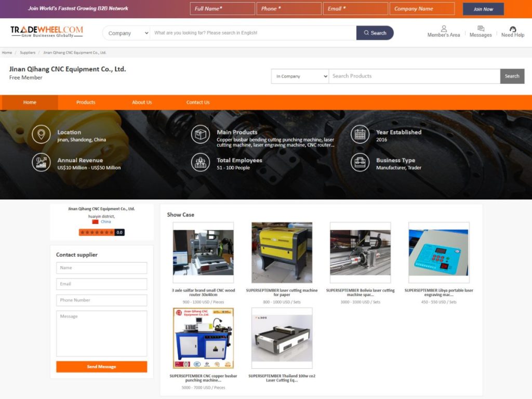
Task: Open 'SUPERSEPTEMBER Bolivia laser cutting machine' title
Action: [361, 292]
